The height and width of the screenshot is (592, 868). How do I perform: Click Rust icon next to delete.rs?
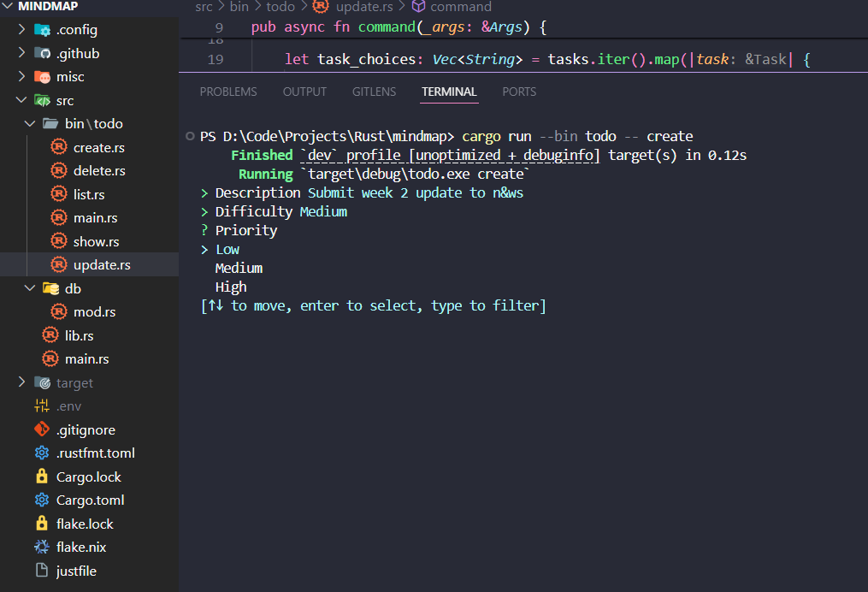tap(59, 170)
